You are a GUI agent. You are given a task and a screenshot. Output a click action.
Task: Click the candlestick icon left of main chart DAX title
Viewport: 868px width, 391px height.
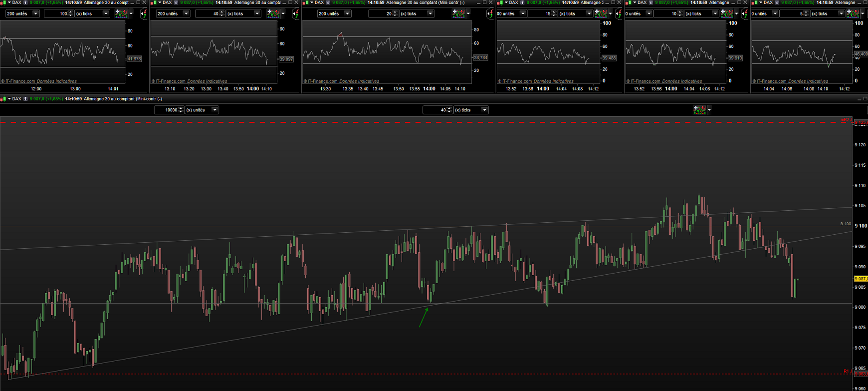pos(3,99)
